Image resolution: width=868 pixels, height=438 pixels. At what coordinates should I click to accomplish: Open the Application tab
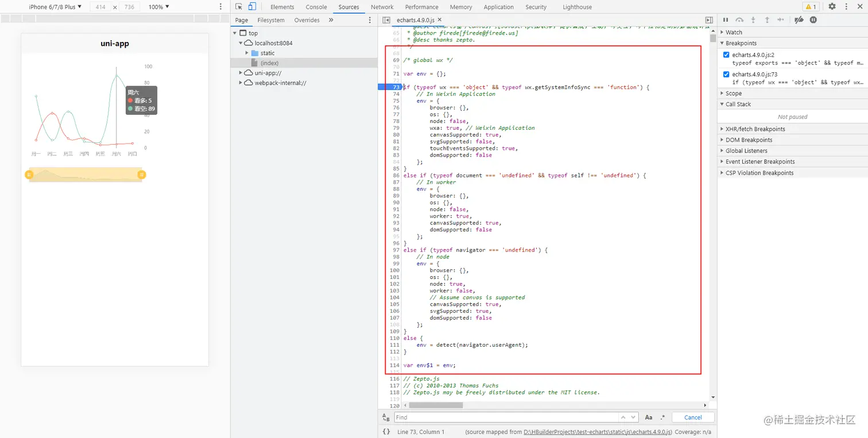(x=498, y=7)
